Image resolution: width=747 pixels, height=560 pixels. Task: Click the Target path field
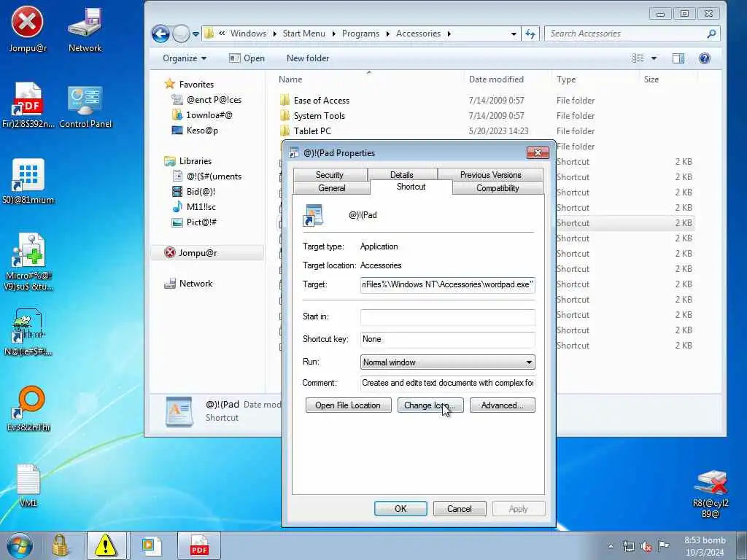[x=447, y=285]
